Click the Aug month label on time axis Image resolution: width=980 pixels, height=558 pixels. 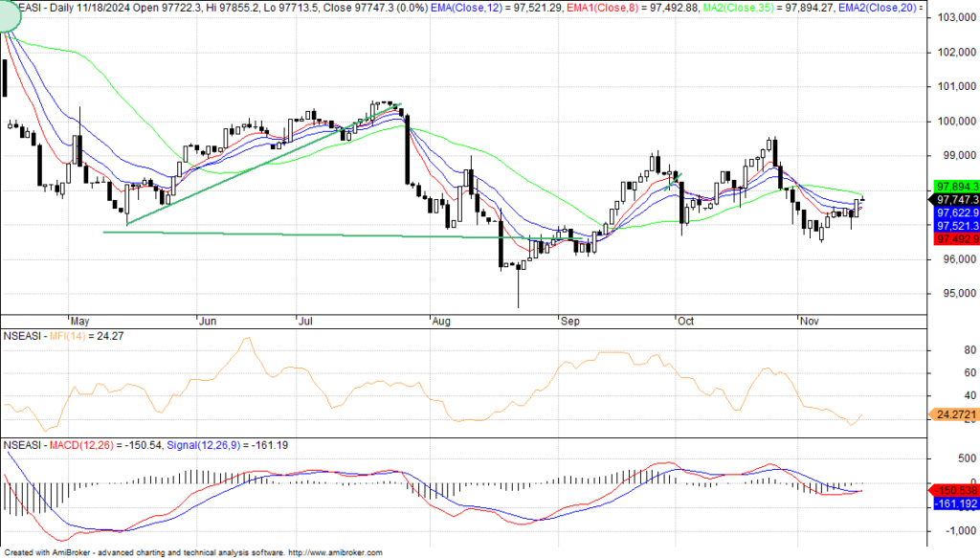[440, 322]
